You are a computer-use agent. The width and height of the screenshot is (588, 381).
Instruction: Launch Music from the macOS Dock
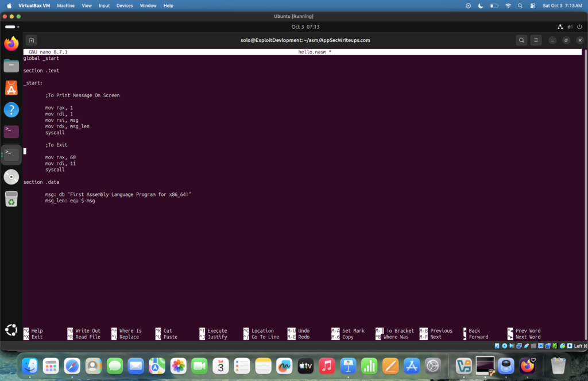tap(327, 365)
